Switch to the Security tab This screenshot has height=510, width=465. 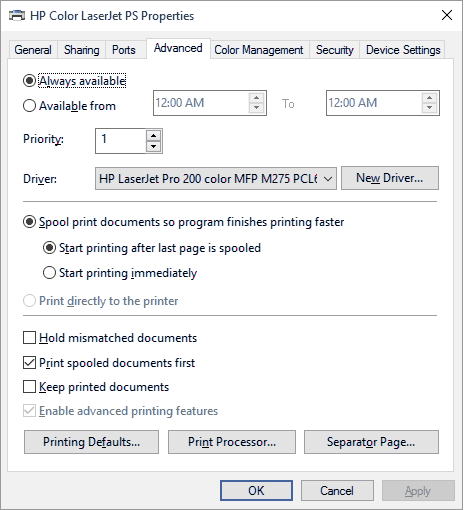pyautogui.click(x=335, y=50)
